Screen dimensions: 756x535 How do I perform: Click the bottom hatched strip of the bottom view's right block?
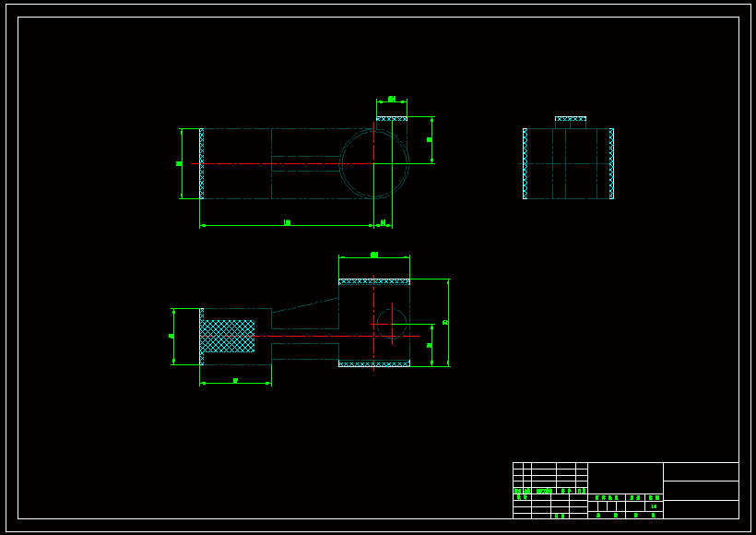[x=374, y=363]
